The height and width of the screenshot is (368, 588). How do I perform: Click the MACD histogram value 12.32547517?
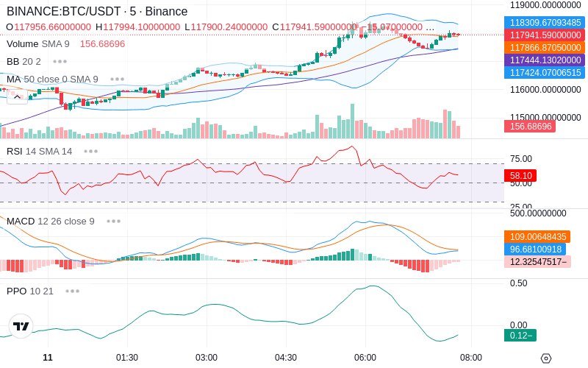[x=538, y=262]
